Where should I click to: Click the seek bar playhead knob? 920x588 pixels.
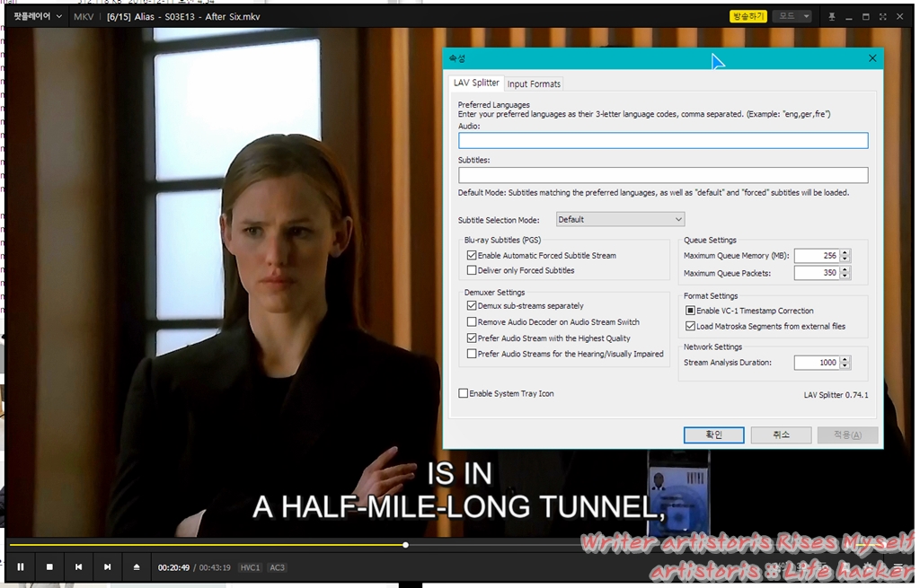tap(405, 545)
